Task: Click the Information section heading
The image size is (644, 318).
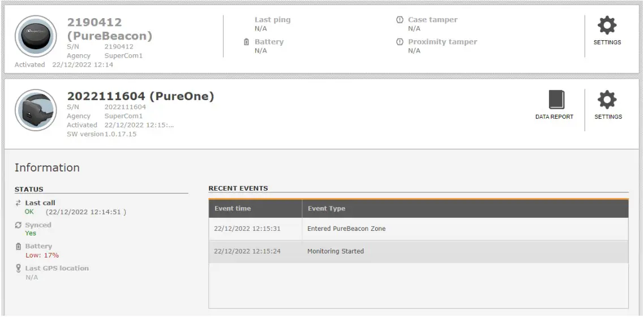Action: click(x=47, y=167)
